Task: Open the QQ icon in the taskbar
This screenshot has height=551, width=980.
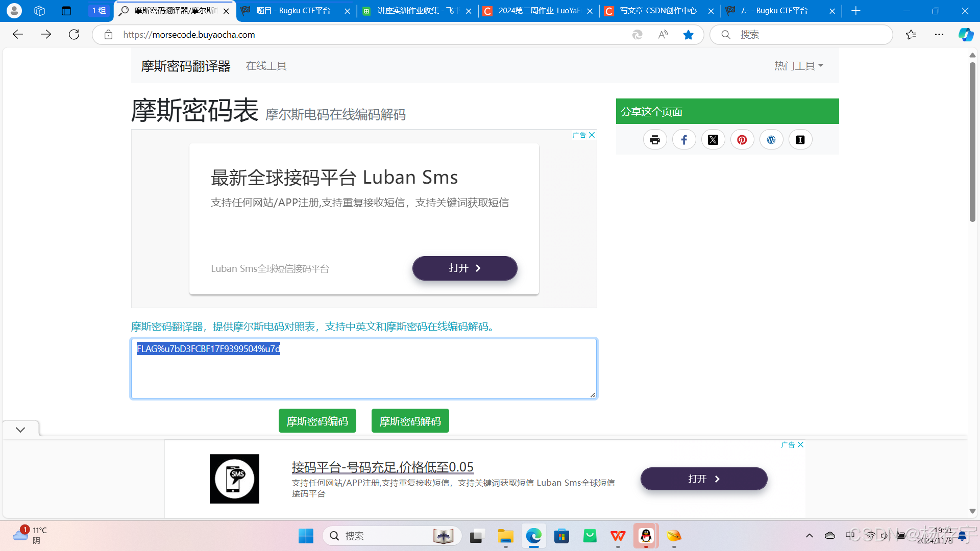Action: 646,536
